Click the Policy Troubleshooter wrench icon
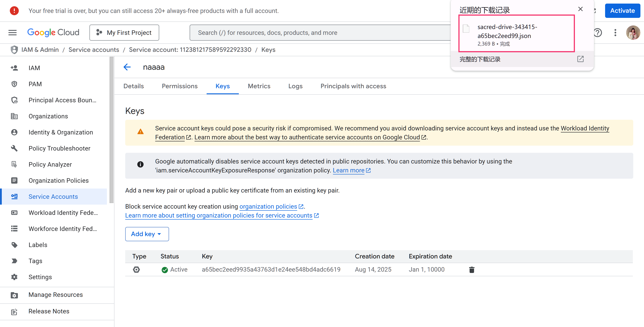The width and height of the screenshot is (644, 327). (14, 148)
